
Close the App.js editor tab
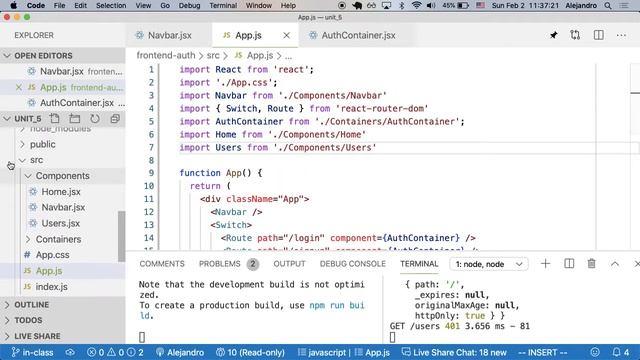[287, 36]
